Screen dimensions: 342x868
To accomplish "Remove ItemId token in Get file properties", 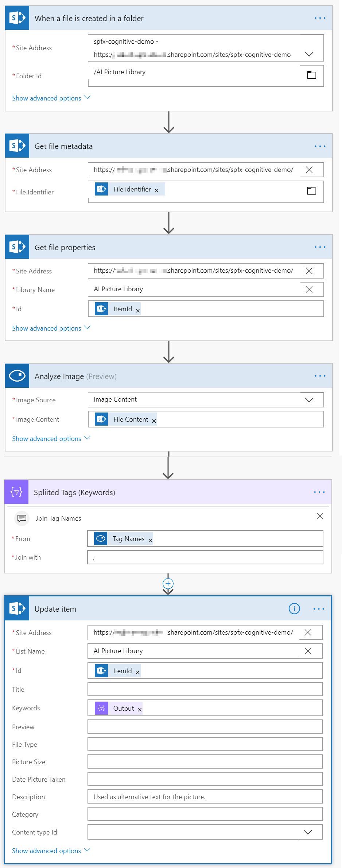I will (x=138, y=311).
